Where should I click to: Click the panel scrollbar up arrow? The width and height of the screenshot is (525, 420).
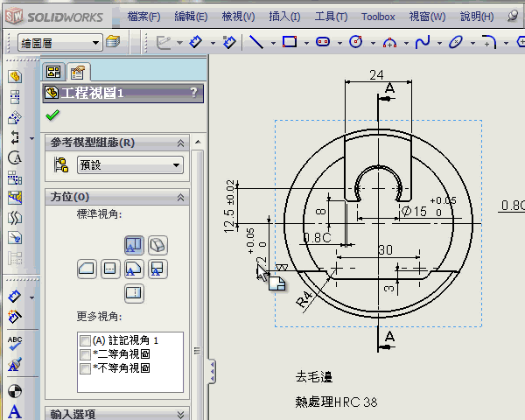pyautogui.click(x=199, y=142)
